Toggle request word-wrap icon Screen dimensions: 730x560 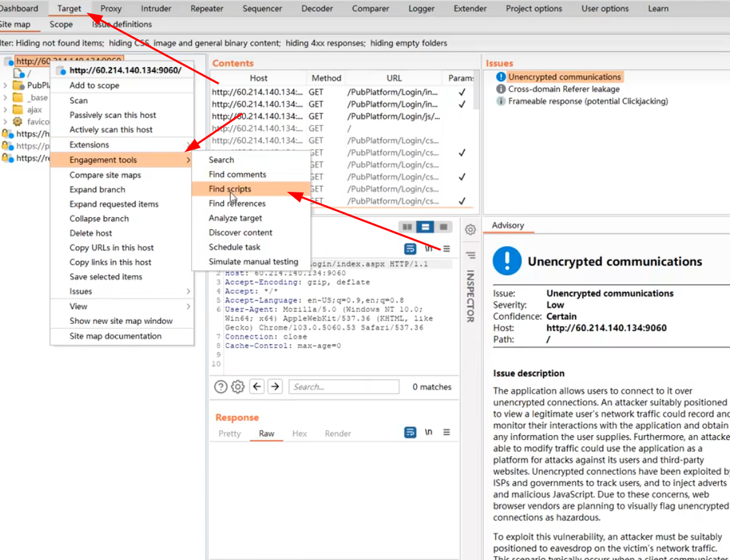(410, 249)
